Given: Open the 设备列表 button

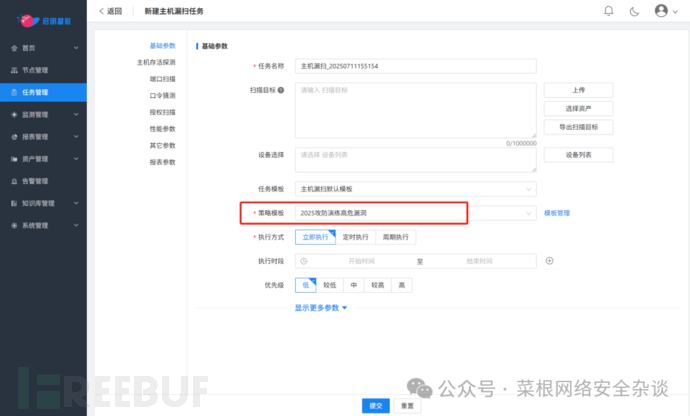Looking at the screenshot, I should click(x=578, y=155).
